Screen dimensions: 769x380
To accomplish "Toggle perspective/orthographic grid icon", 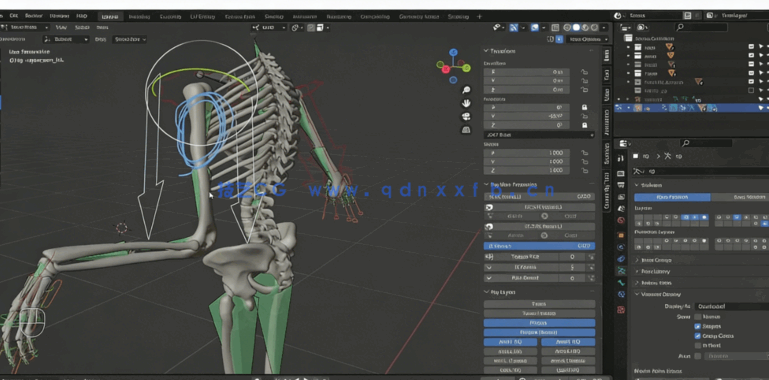I will tap(466, 130).
